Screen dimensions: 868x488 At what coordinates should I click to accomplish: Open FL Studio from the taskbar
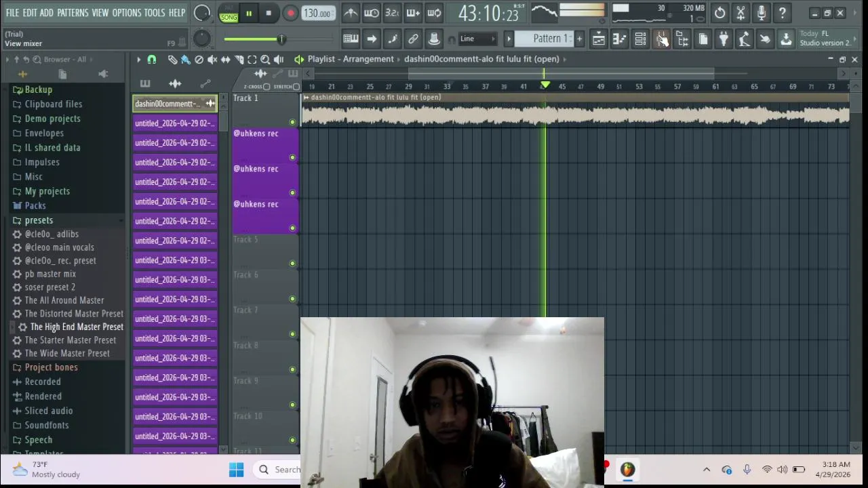627,469
